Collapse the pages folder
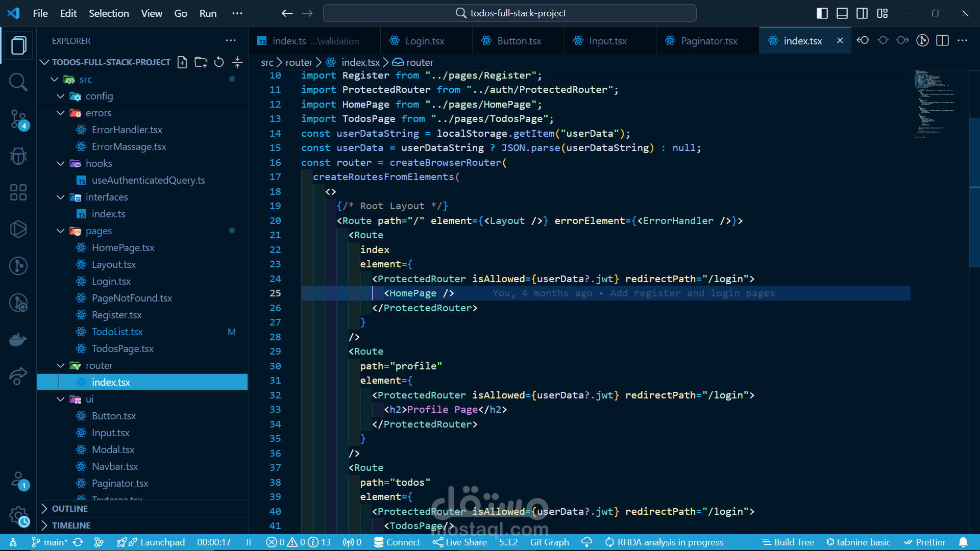Viewport: 980px width, 551px height. pos(61,231)
